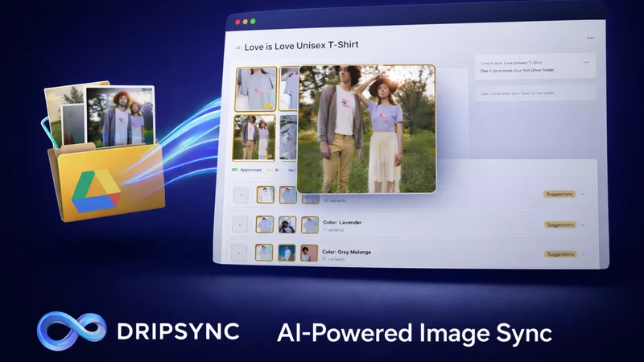This screenshot has height=362, width=644.
Task: Click the yellow AI icon in legend
Action: [x=270, y=170]
